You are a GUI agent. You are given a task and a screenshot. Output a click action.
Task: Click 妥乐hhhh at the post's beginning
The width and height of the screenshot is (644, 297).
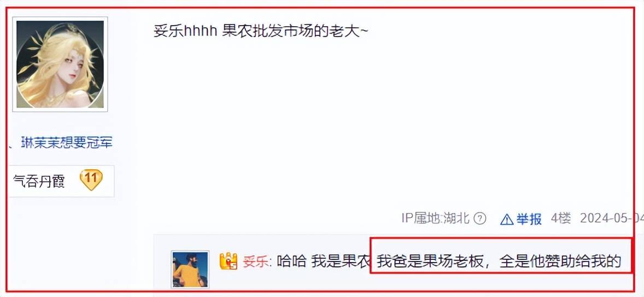click(185, 31)
